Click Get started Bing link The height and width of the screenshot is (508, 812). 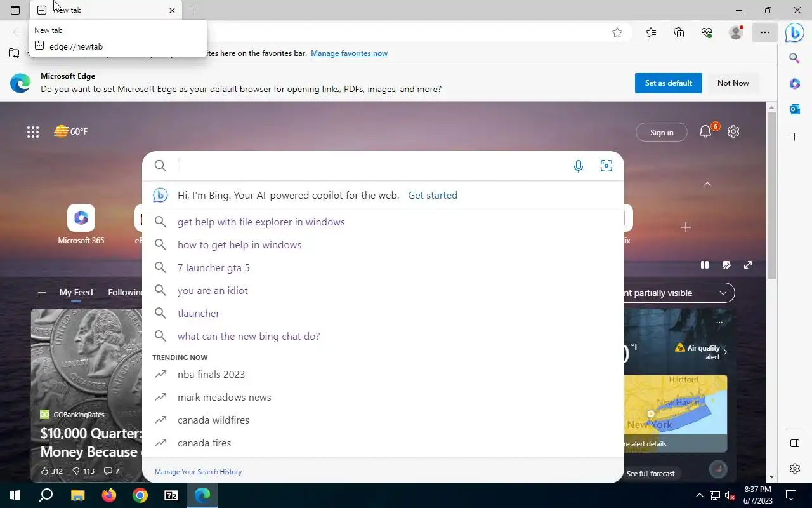[433, 195]
